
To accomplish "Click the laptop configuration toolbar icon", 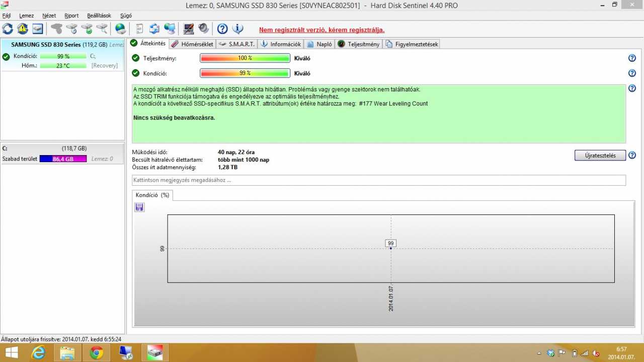I will point(189,29).
